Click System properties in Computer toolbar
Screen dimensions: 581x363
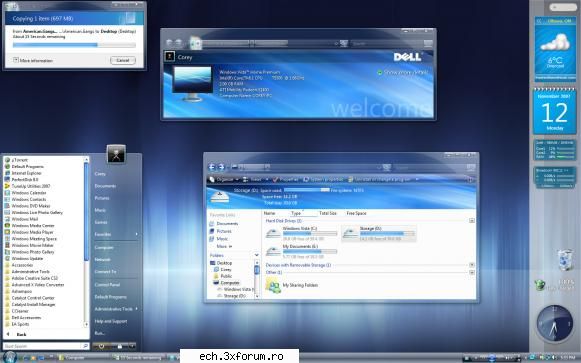click(x=323, y=180)
